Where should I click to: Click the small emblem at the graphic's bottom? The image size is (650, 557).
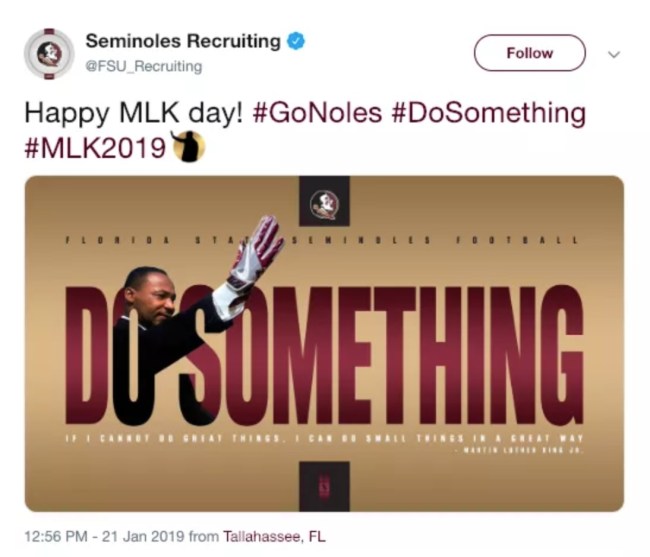point(324,485)
